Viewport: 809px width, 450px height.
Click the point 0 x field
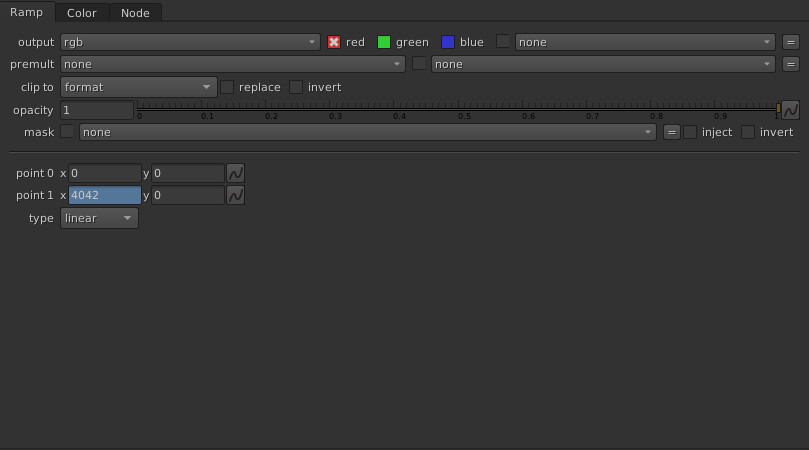point(105,173)
